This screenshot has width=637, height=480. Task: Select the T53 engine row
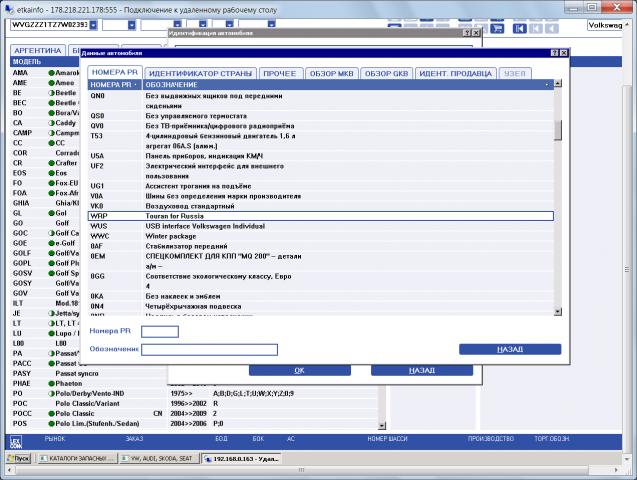[321, 141]
